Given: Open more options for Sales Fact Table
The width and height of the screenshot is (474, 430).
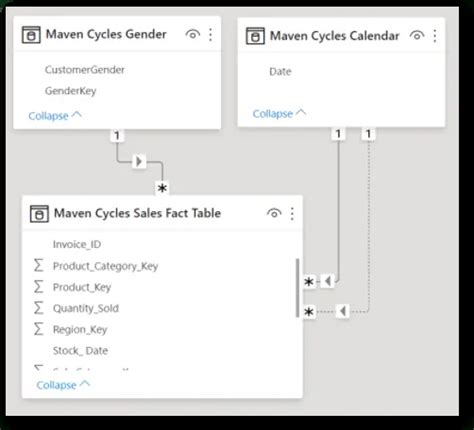Looking at the screenshot, I should click(x=292, y=214).
